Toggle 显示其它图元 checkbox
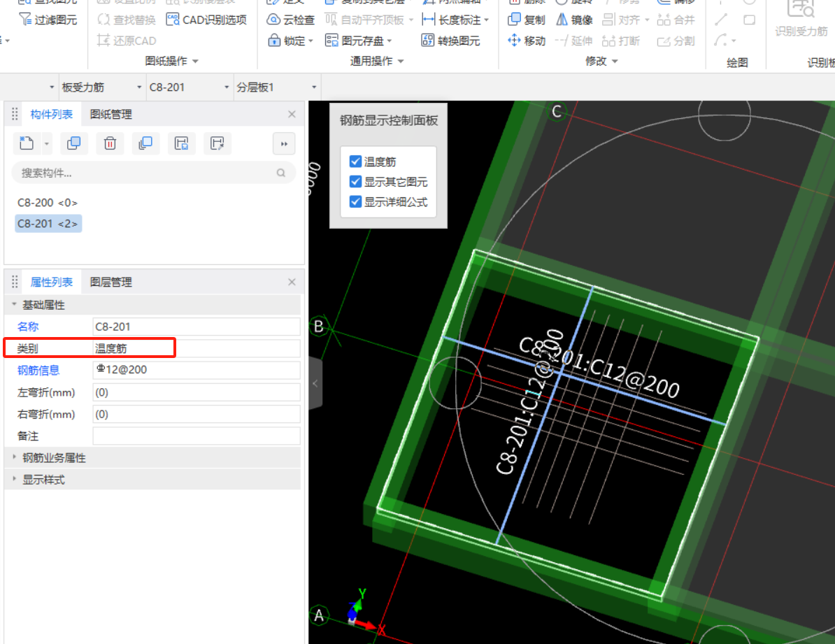 [355, 182]
